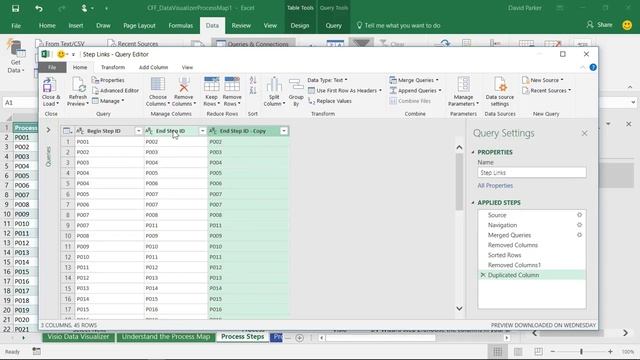Collapse the APPLIED STEPS section
The width and height of the screenshot is (640, 360).
473,202
